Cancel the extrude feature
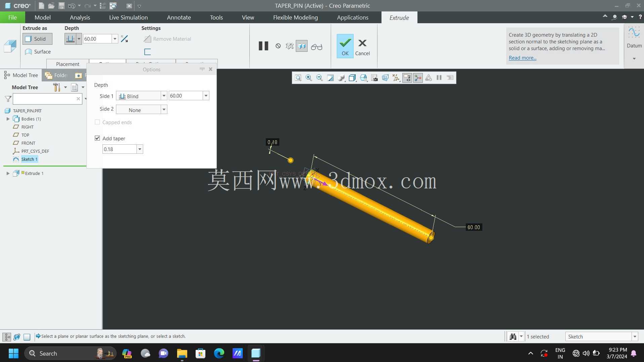The height and width of the screenshot is (362, 644). coord(362,47)
